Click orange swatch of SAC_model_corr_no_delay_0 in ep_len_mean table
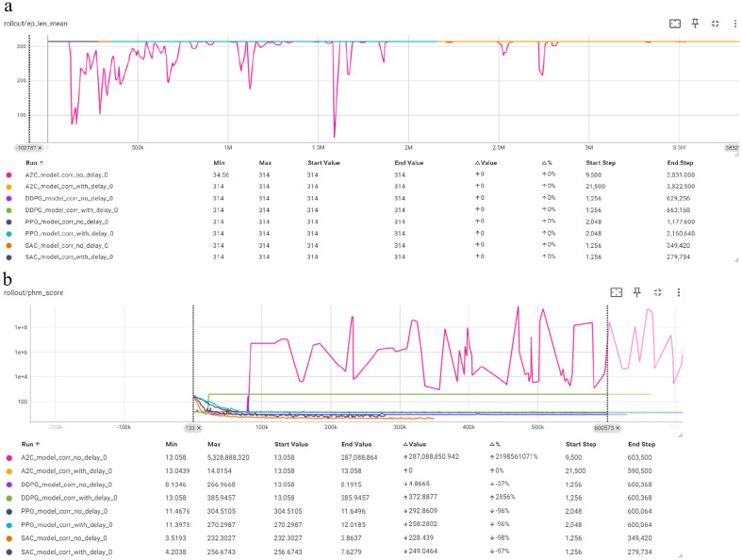The image size is (742, 560). [x=8, y=246]
